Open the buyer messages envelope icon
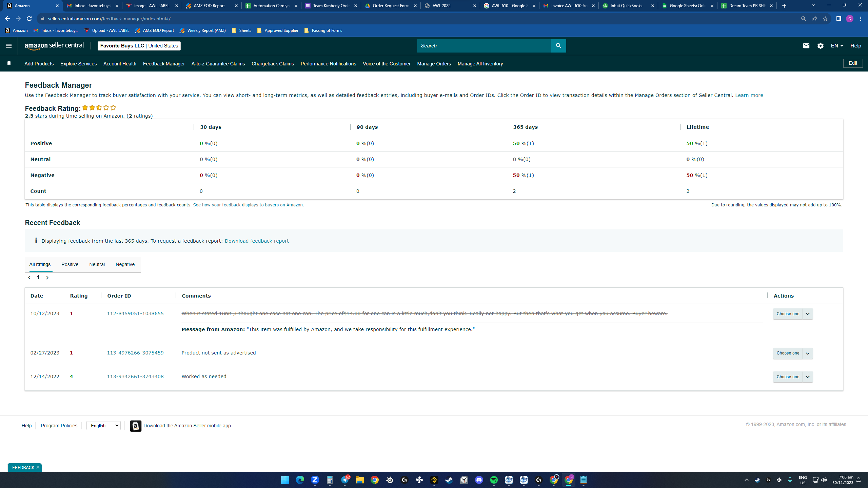The image size is (868, 488). 806,46
